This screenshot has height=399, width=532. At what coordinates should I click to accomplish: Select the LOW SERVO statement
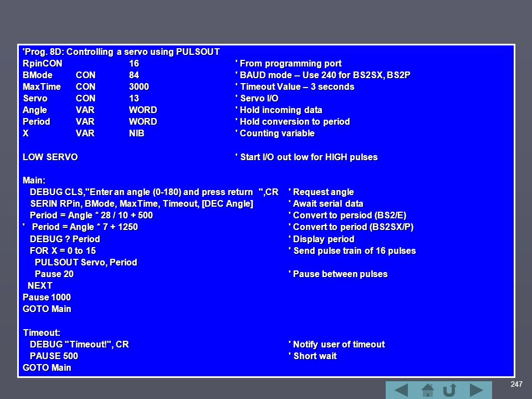(50, 157)
